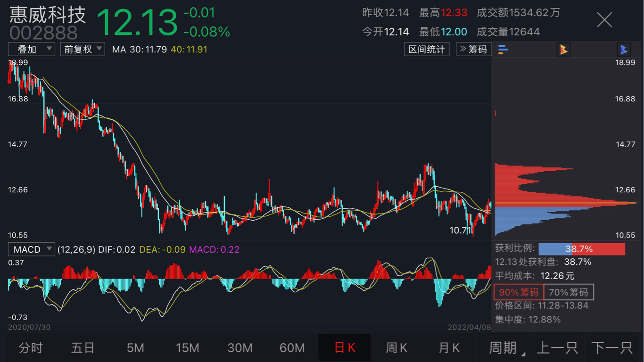Viewport: 644px width, 362px height.
Task: Switch to the 日K tab
Action: [345, 348]
